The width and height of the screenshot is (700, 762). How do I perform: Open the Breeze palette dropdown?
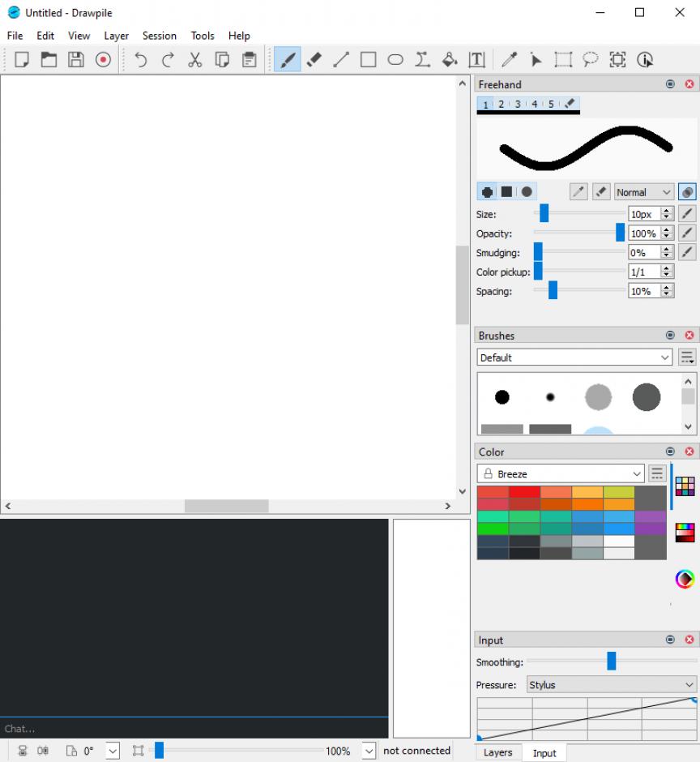(x=561, y=474)
